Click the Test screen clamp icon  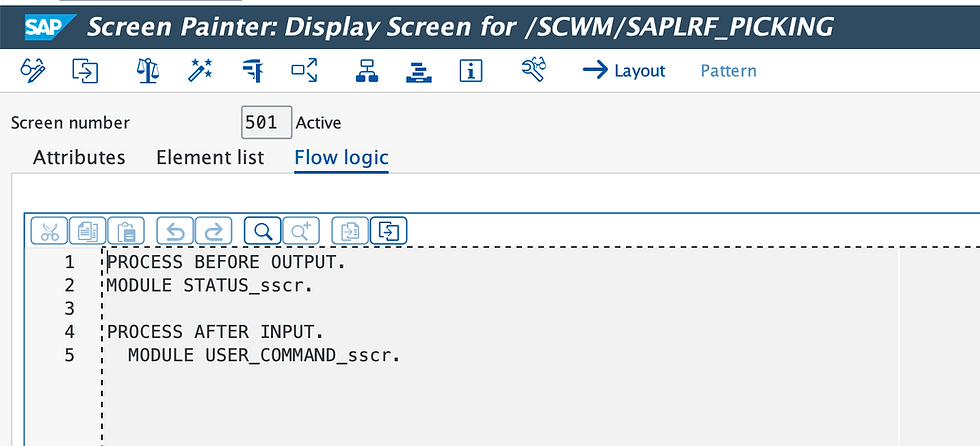pyautogui.click(x=252, y=70)
